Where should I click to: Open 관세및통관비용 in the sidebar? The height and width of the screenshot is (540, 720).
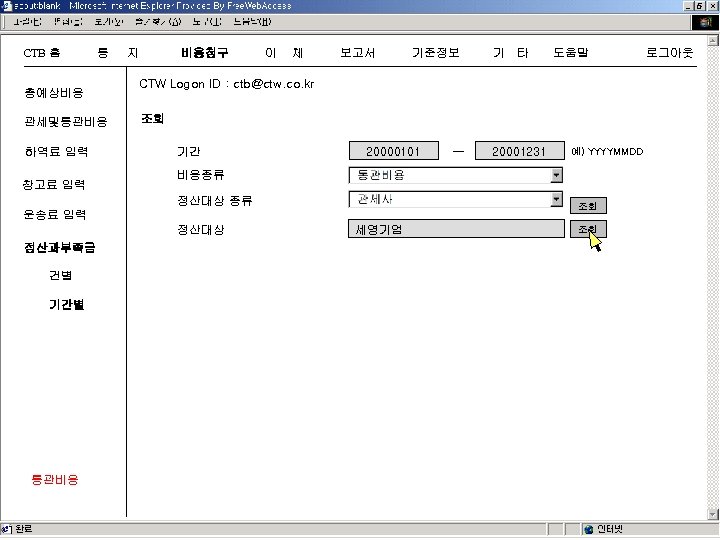(x=66, y=122)
